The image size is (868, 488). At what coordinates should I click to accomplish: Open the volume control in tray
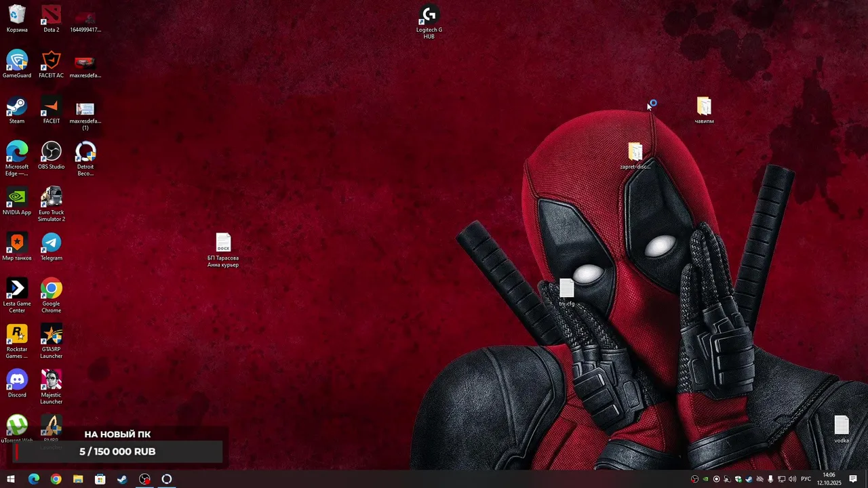click(x=792, y=479)
